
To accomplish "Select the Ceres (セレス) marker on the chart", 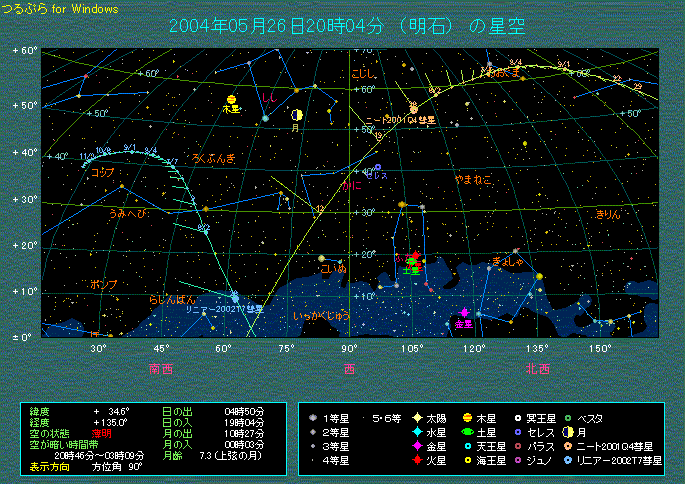I will (377, 167).
